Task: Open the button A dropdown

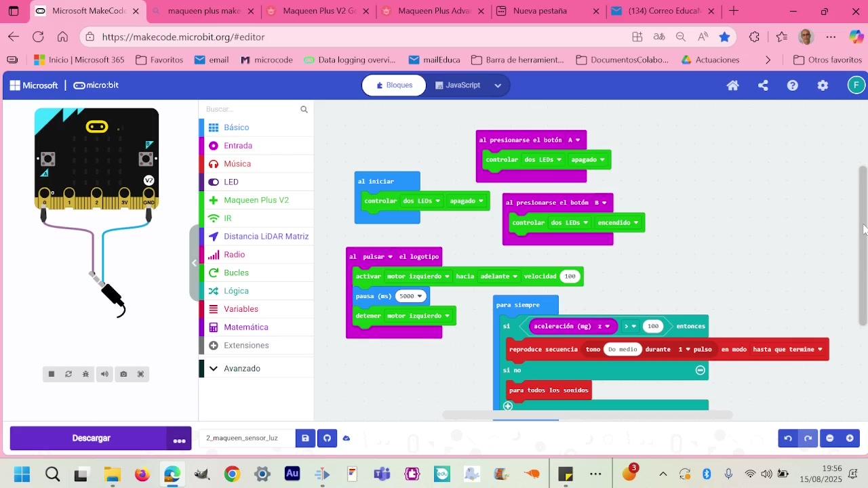Action: tap(574, 140)
